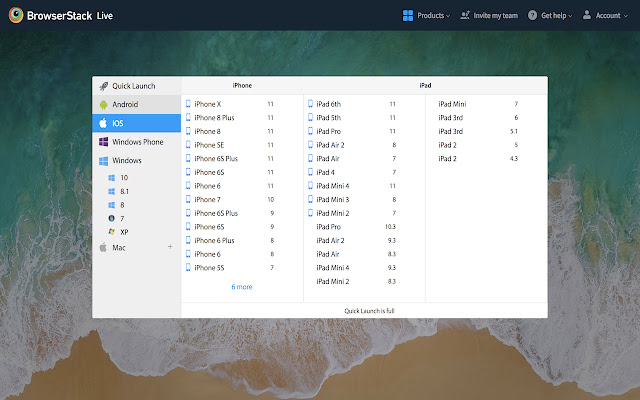Select Windows 8.1 version
The width and height of the screenshot is (640, 400).
[124, 190]
